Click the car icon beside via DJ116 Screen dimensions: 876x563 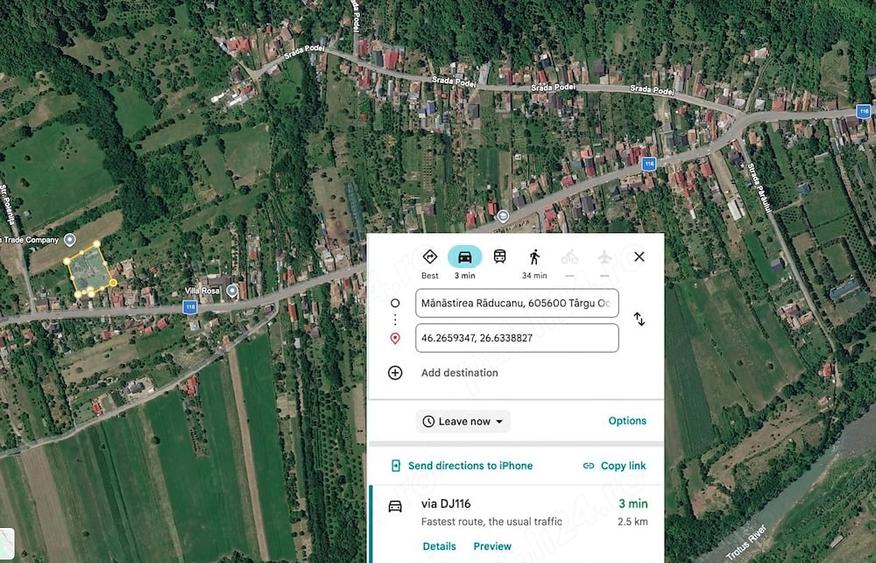coord(395,506)
